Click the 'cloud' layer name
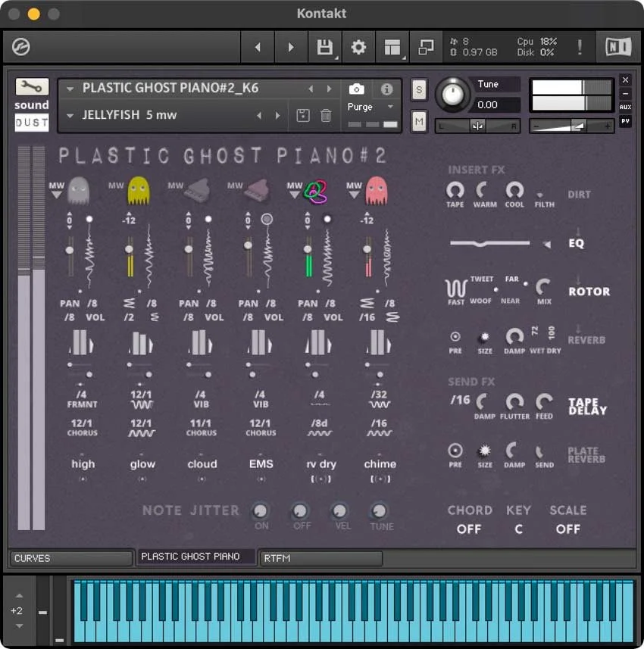The height and width of the screenshot is (649, 644). coord(202,464)
